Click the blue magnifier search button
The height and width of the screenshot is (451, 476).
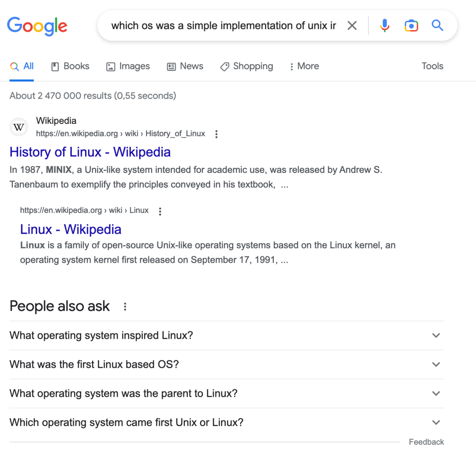438,26
